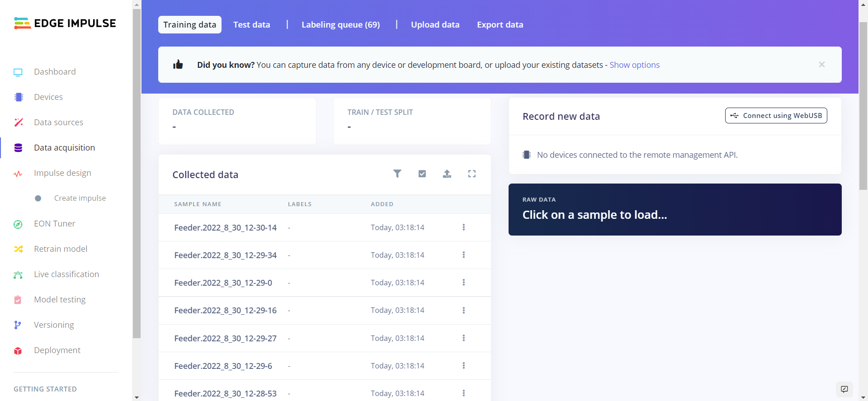Open the feedback chat icon at bottom right
This screenshot has width=868, height=401.
pos(844,389)
